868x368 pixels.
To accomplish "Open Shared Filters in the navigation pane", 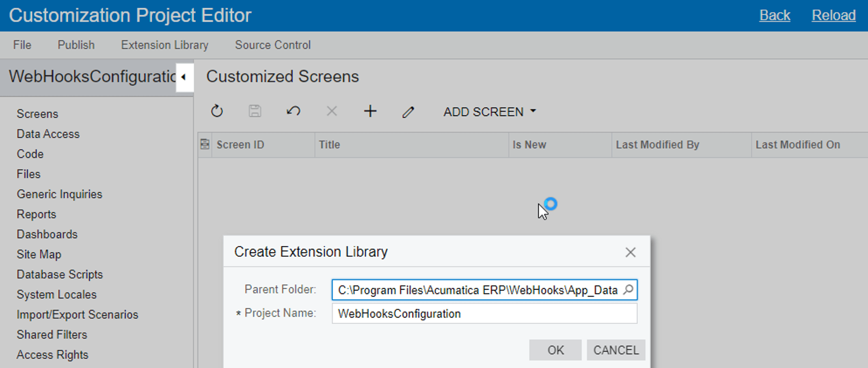I will point(52,335).
